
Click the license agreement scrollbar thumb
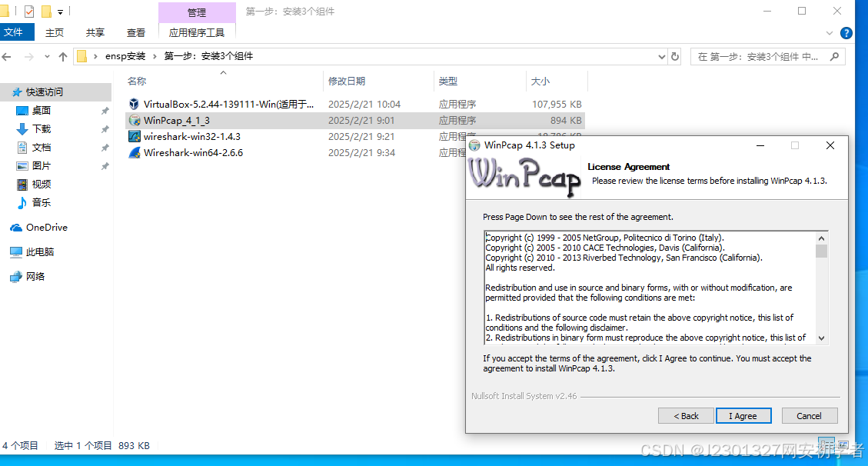coord(822,251)
